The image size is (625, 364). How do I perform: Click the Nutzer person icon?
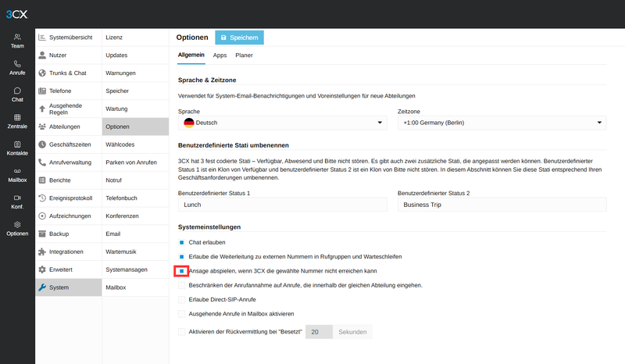point(42,55)
